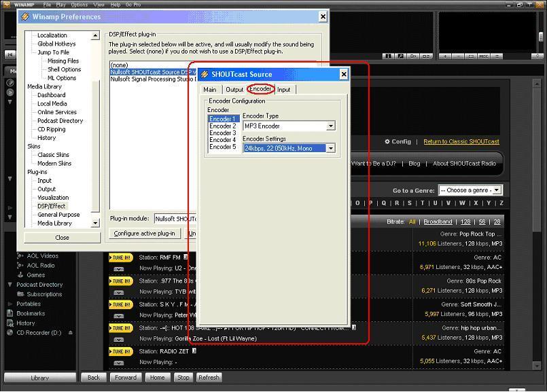Click the Library button at bottom left
Viewport: 547px width, 392px height.
pos(40,378)
